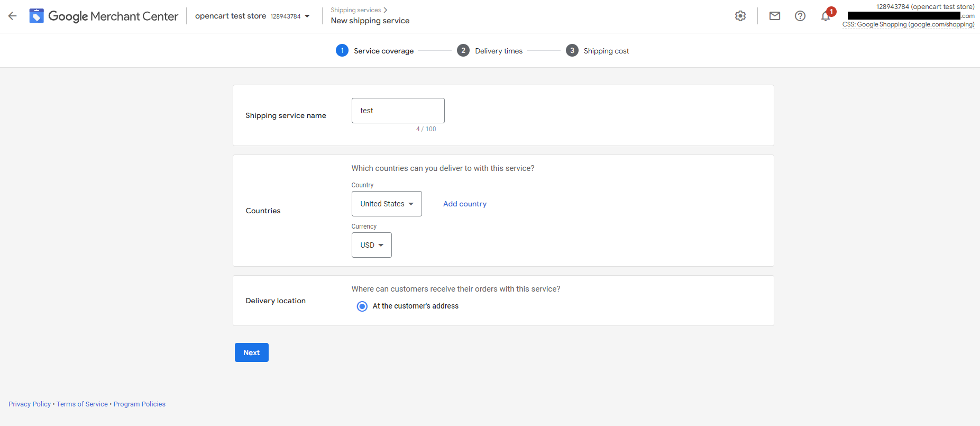Open the opencart test store account switcher
The height and width of the screenshot is (426, 980).
[x=252, y=16]
